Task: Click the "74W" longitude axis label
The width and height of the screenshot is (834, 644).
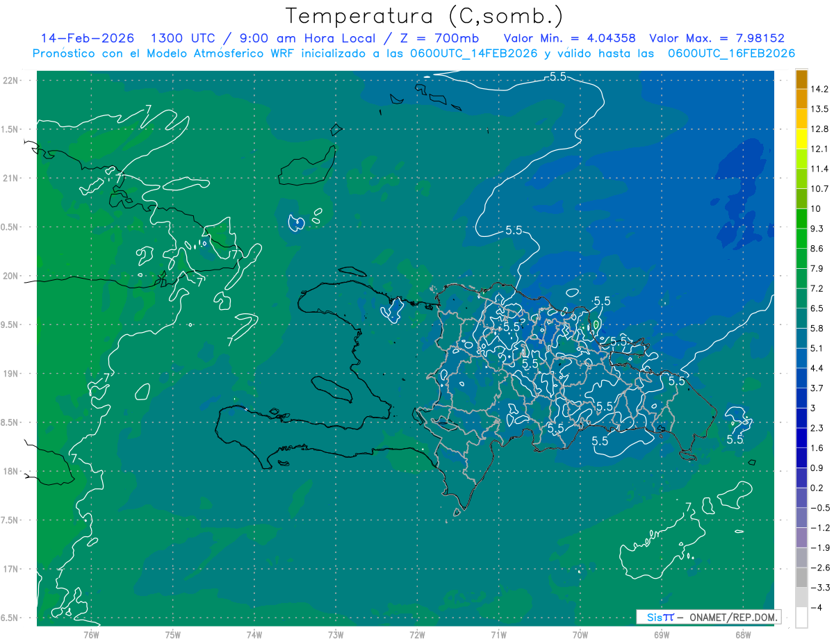Action: point(254,634)
